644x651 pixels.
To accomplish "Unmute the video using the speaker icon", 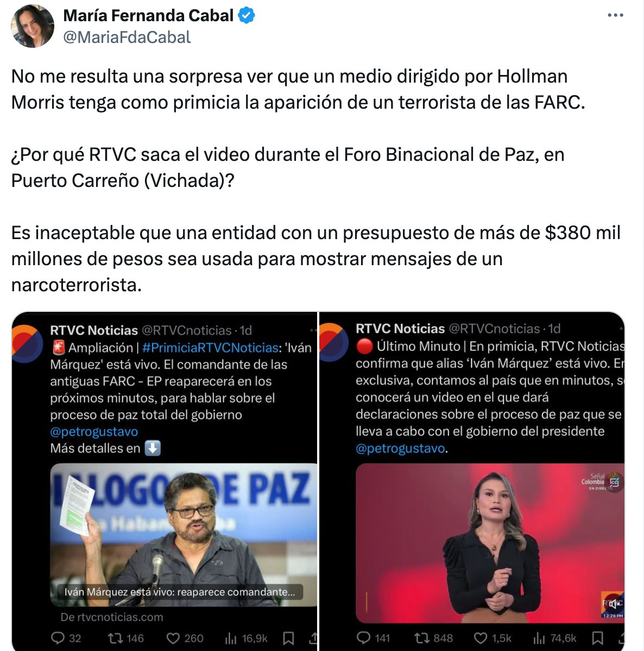I will point(613,604).
